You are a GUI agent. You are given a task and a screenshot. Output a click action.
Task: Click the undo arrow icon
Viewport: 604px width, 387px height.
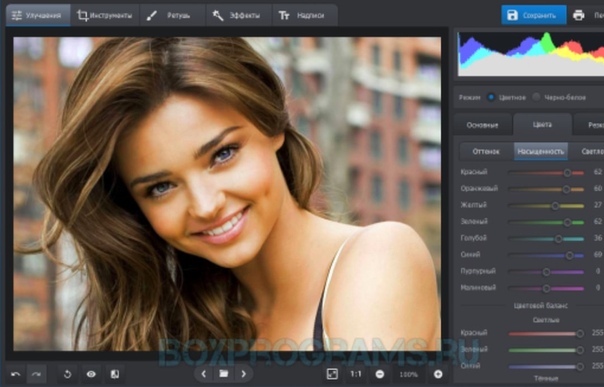click(16, 374)
